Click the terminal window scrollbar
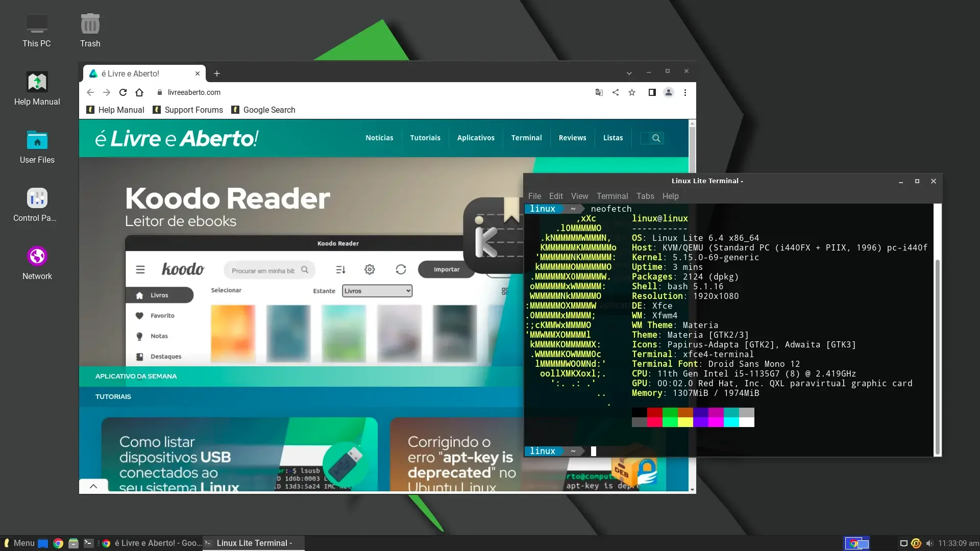Screen dimensions: 980x551 point(937,357)
